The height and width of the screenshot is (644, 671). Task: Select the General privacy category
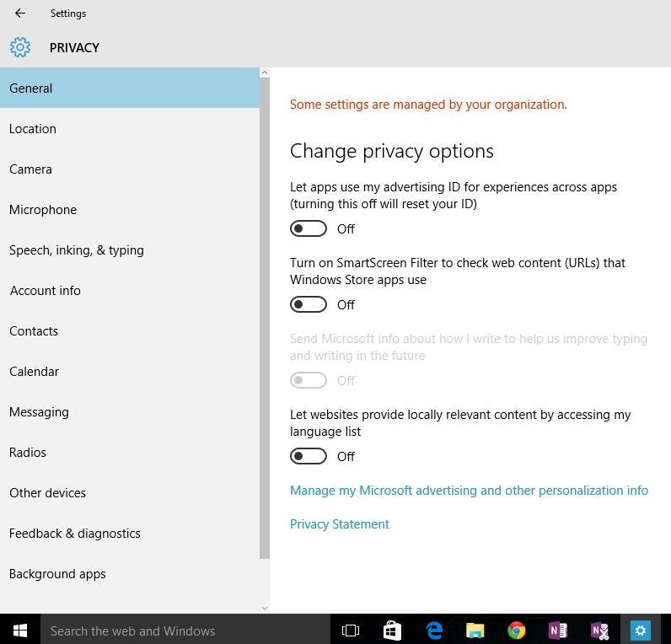[130, 89]
